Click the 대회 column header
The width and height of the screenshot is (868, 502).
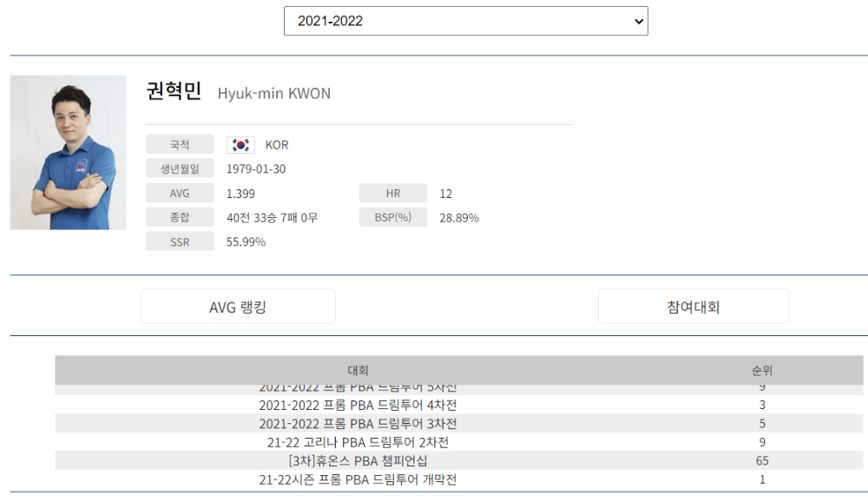click(358, 370)
